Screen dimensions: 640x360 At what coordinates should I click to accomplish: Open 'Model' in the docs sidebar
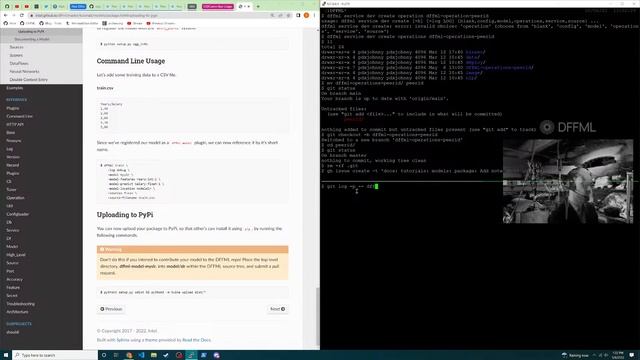pos(12,247)
